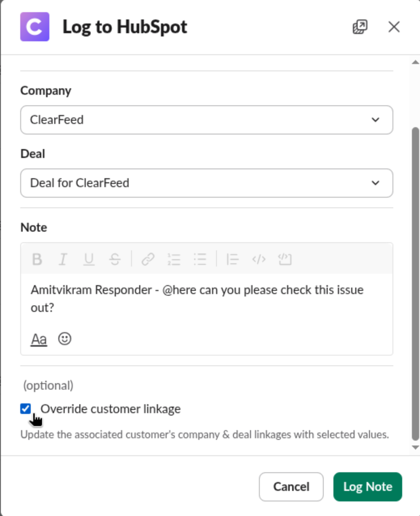Apply blockquote formatting

coord(233,259)
